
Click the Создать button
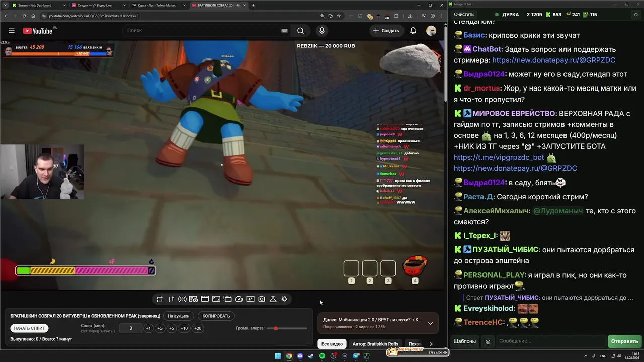tap(386, 31)
